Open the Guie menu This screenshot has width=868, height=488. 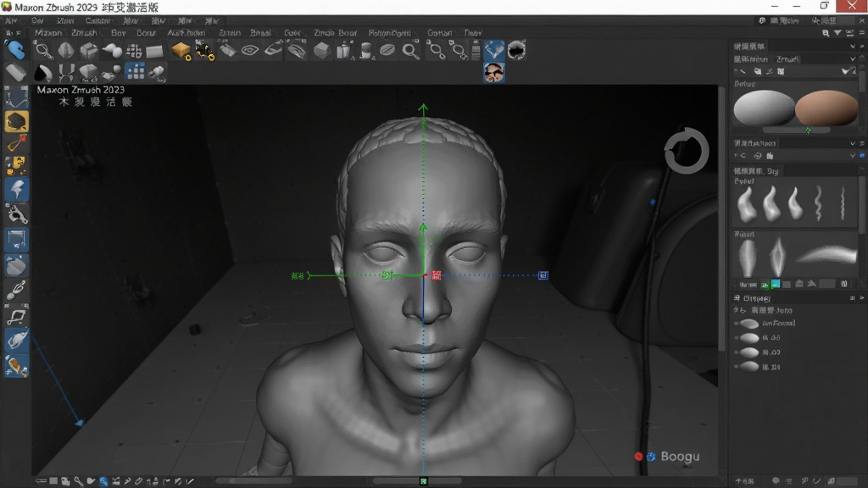[x=292, y=33]
